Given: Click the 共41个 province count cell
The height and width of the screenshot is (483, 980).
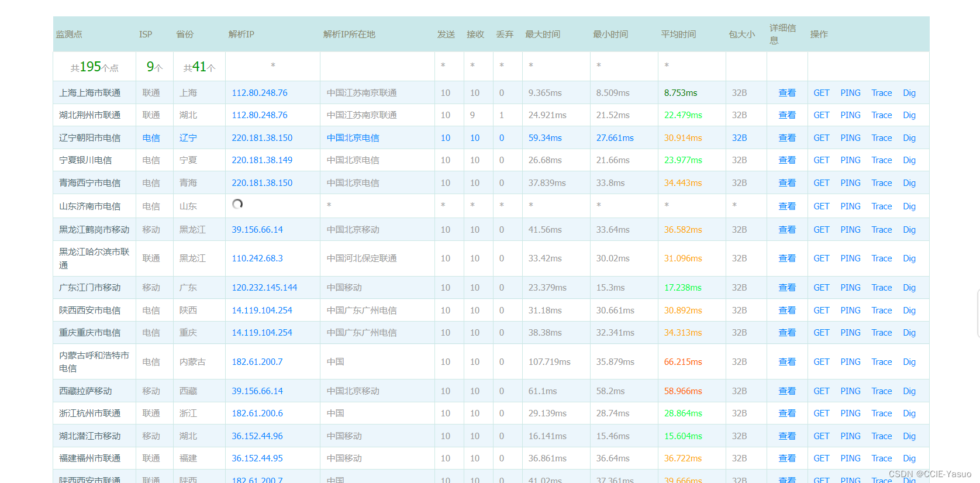Looking at the screenshot, I should [199, 67].
